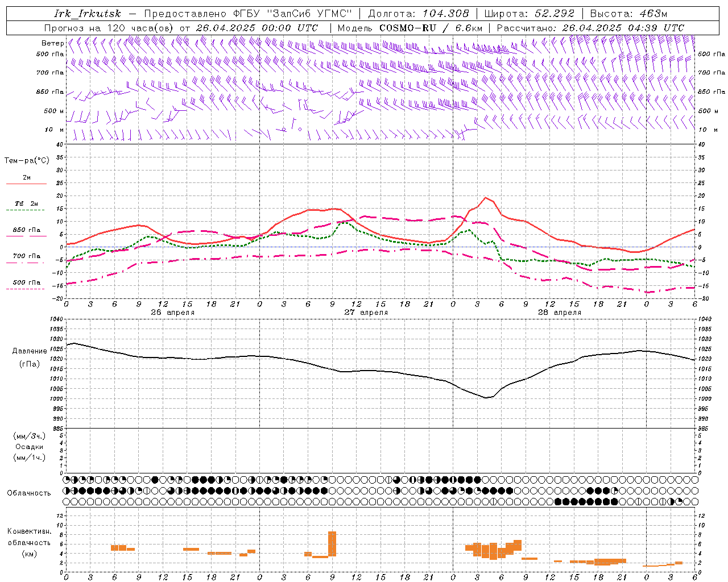The width and height of the screenshot is (728, 582).
Task: Click the '27 апреля' date label
Action: (x=366, y=313)
